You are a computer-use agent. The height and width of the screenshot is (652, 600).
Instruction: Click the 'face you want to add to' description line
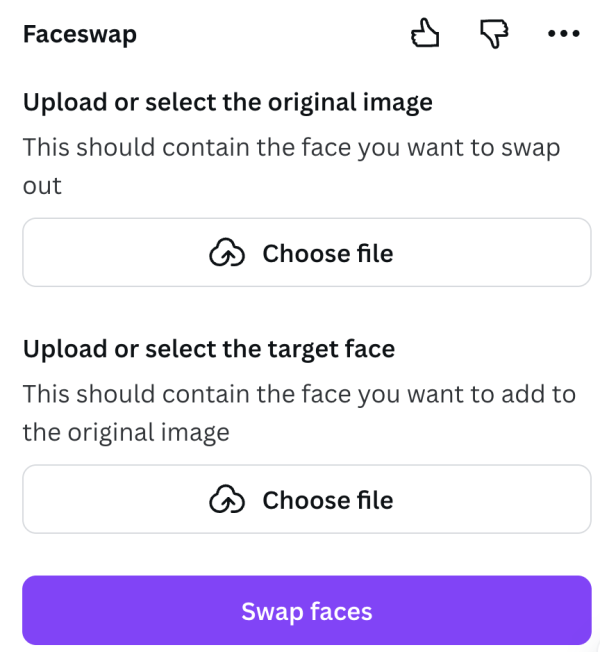299,394
